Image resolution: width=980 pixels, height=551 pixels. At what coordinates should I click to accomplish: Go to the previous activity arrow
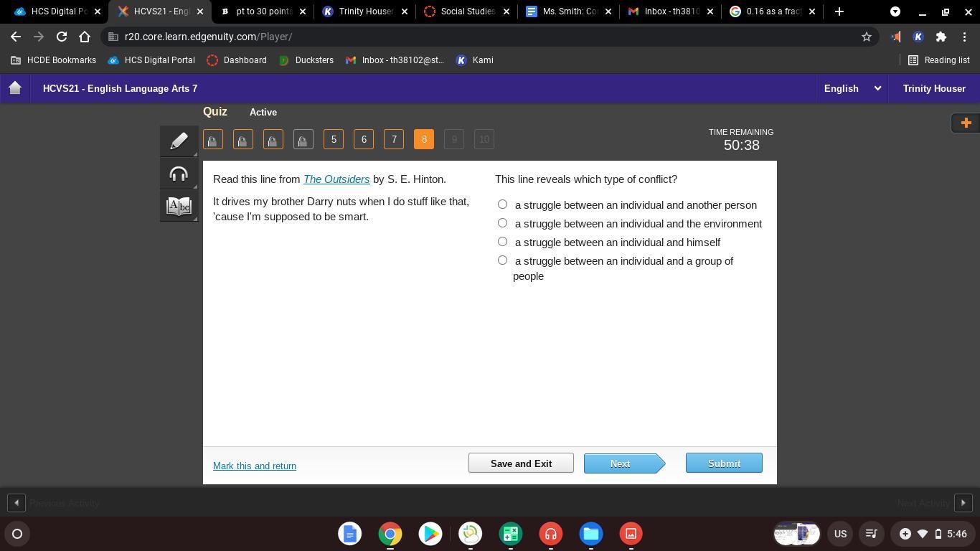point(17,503)
